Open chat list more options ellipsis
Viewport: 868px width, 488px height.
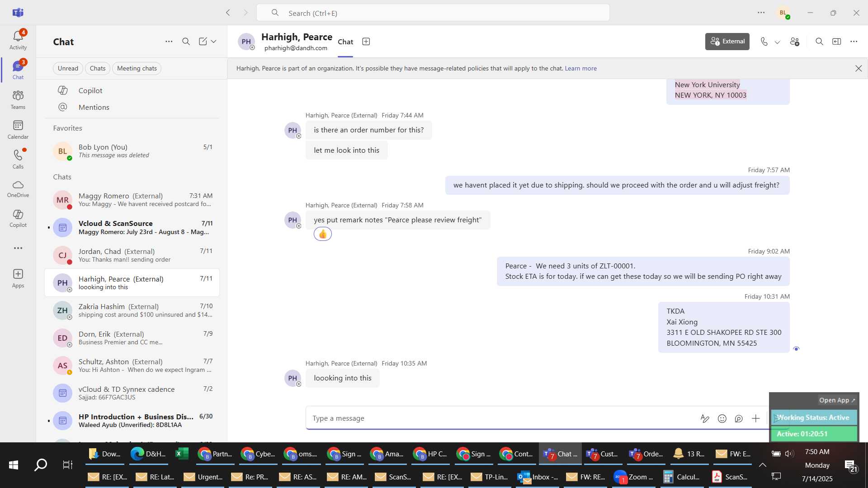pyautogui.click(x=169, y=42)
